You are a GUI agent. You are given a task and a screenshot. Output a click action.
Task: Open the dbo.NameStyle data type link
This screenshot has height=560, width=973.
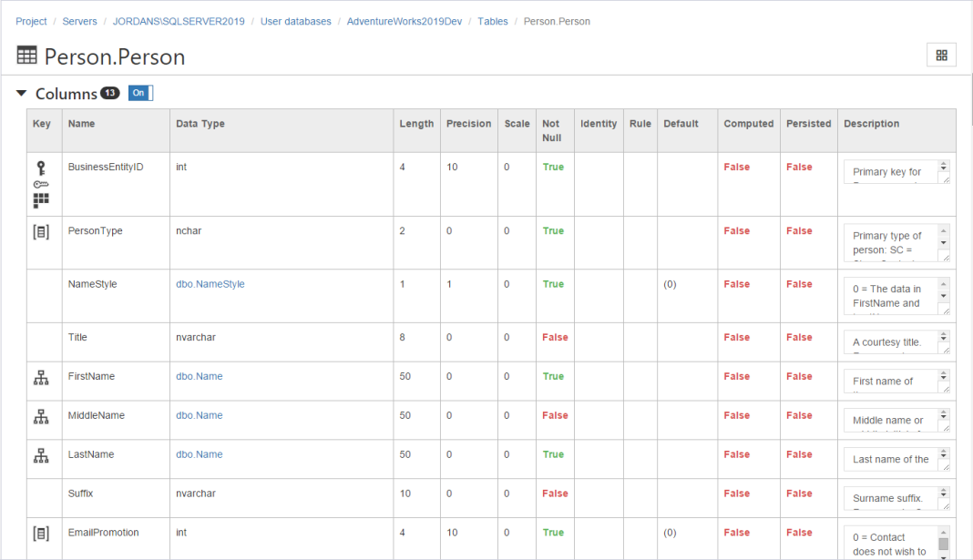coord(210,283)
